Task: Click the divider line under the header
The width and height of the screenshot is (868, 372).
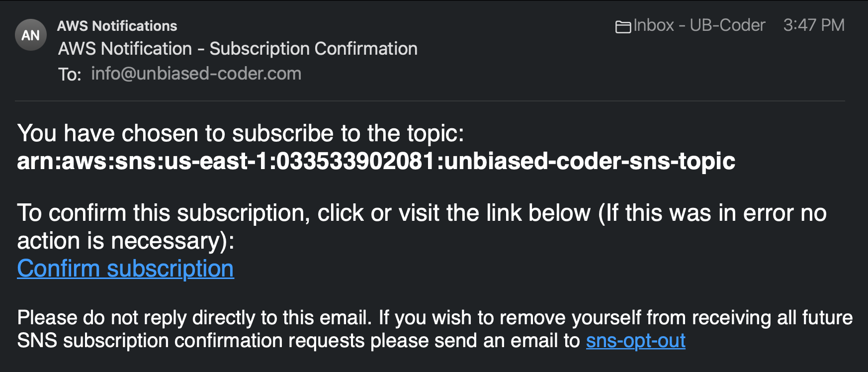Action: (430, 101)
